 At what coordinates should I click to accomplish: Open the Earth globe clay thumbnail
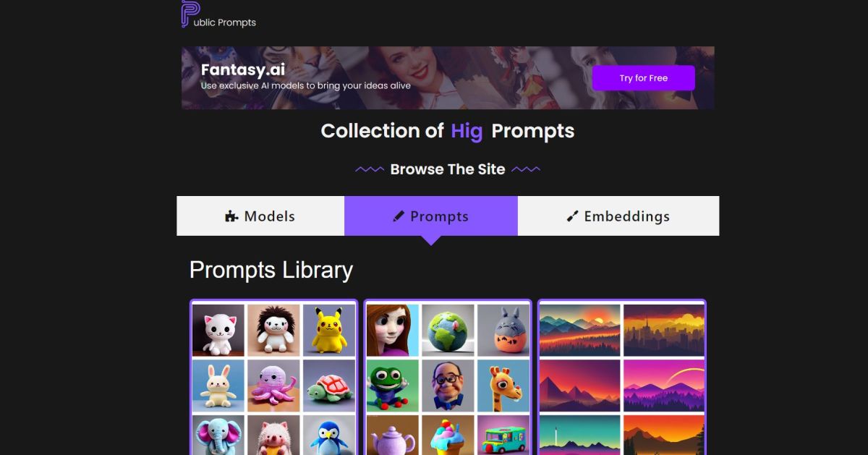point(448,330)
